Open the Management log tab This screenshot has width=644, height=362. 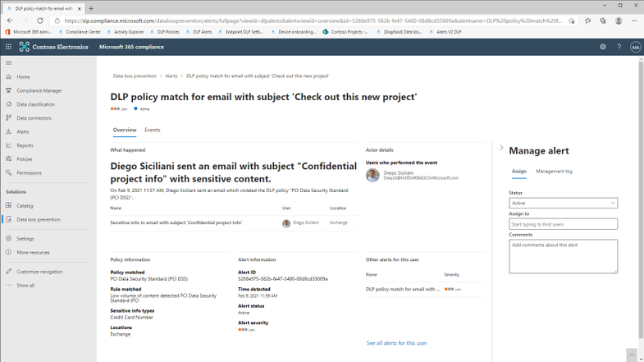[x=554, y=172]
